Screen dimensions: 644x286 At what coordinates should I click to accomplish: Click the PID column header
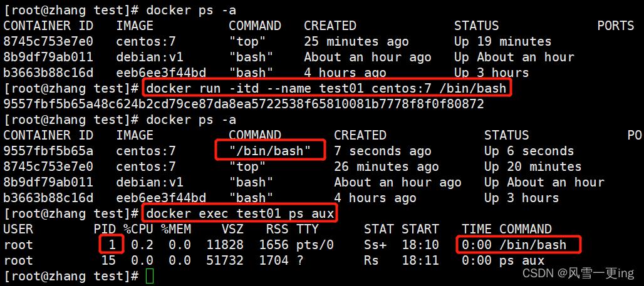coord(105,229)
